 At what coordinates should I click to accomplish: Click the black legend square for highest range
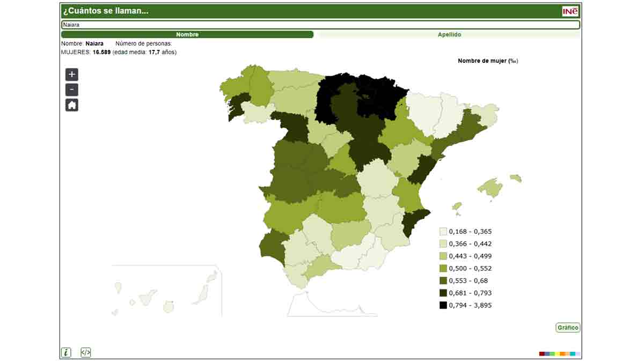(x=441, y=305)
